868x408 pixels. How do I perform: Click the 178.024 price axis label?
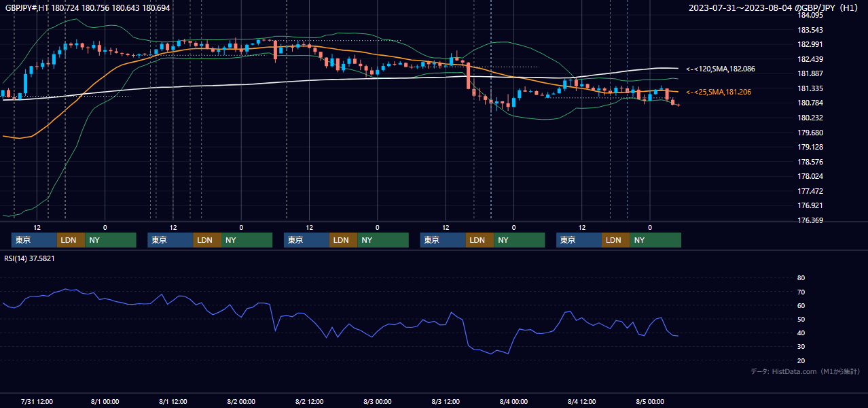tap(810, 176)
